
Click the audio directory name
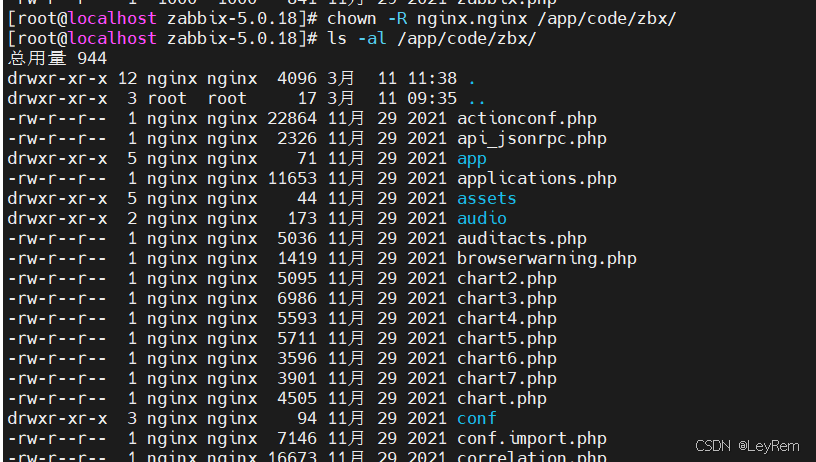(481, 219)
